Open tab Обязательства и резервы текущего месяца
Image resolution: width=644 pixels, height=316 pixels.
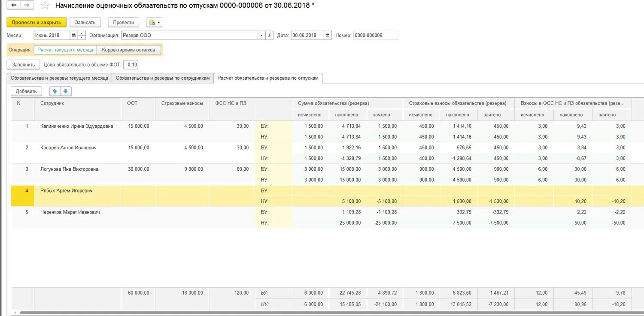(59, 78)
